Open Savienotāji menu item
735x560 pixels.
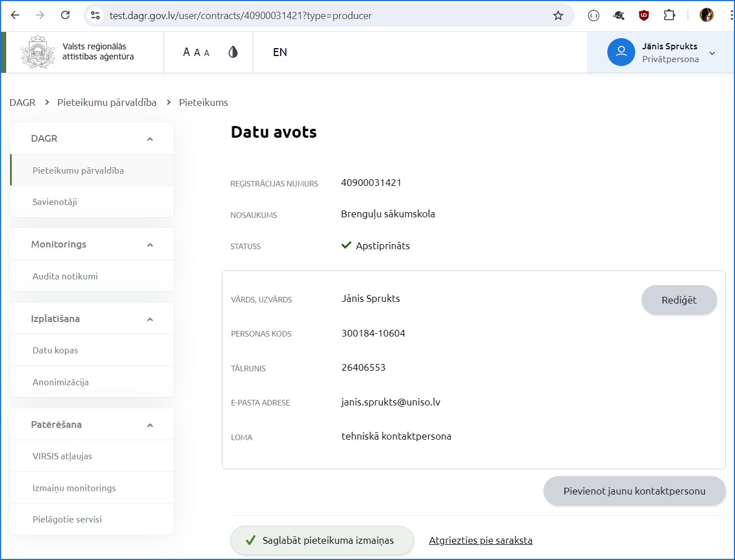[x=92, y=202]
